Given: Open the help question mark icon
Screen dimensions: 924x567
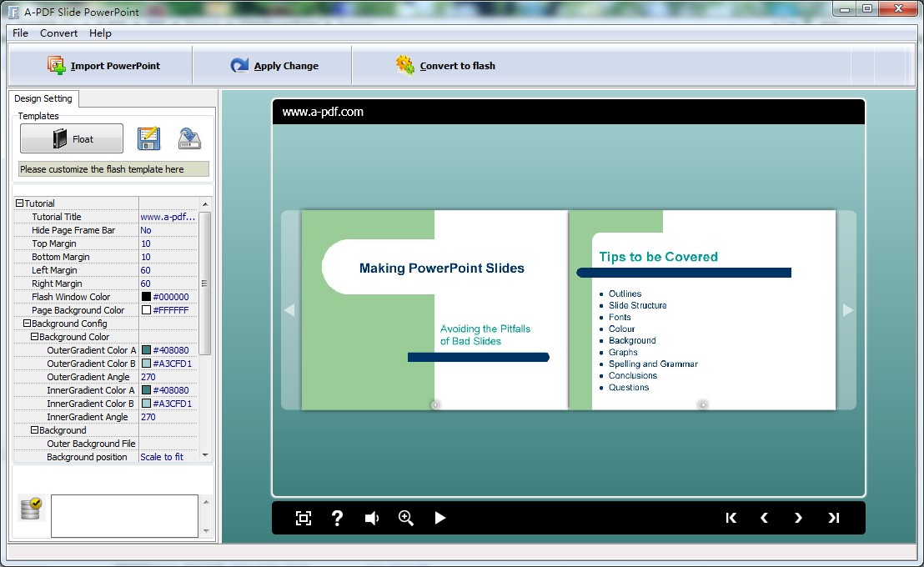Looking at the screenshot, I should pos(336,518).
